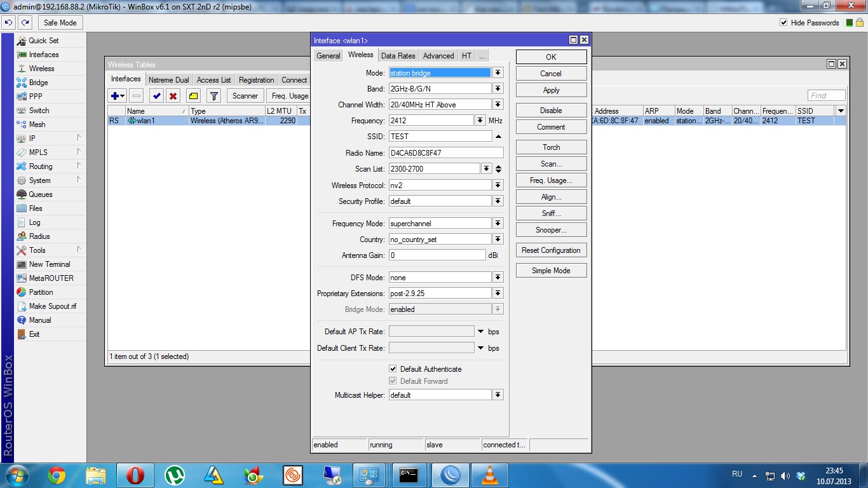Open the Queues sidebar icon
The width and height of the screenshot is (868, 488).
coord(22,194)
